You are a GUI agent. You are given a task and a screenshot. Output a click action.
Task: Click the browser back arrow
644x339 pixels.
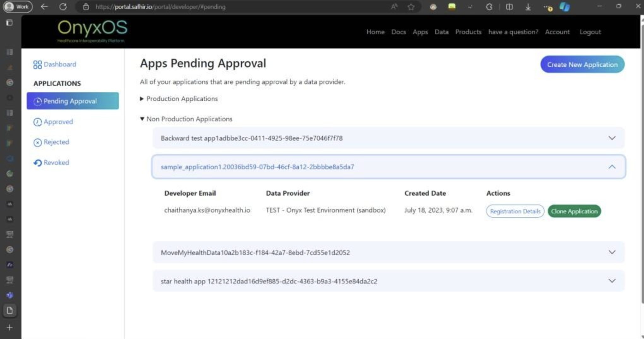click(x=44, y=7)
